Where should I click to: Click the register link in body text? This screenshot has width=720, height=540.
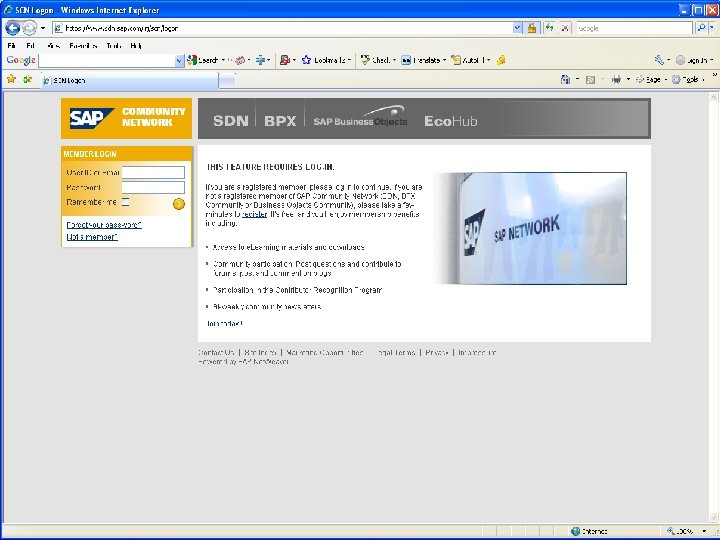pyautogui.click(x=255, y=214)
